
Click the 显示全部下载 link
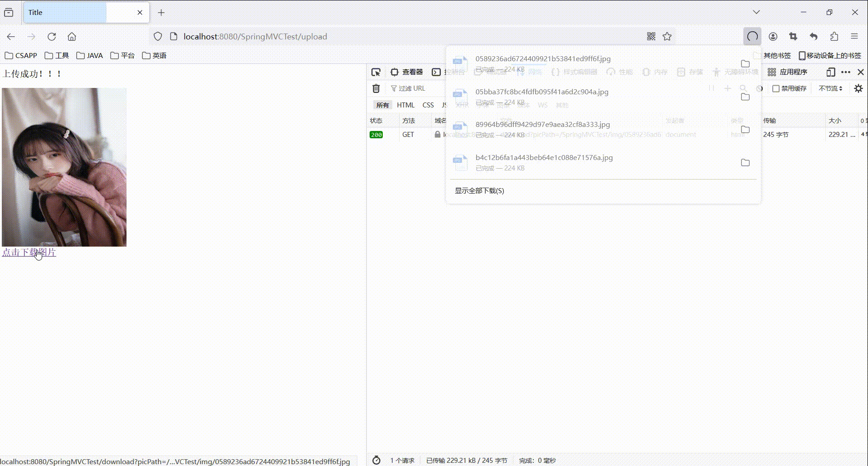[x=479, y=191]
